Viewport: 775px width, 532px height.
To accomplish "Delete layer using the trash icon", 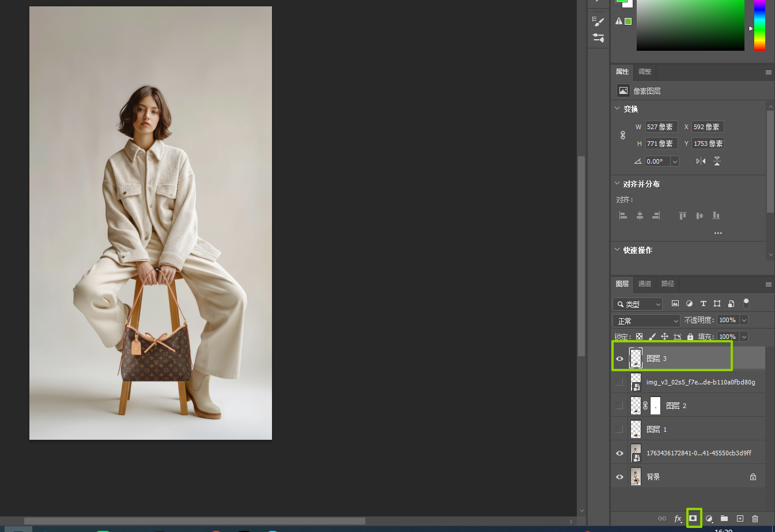I will pos(755,519).
